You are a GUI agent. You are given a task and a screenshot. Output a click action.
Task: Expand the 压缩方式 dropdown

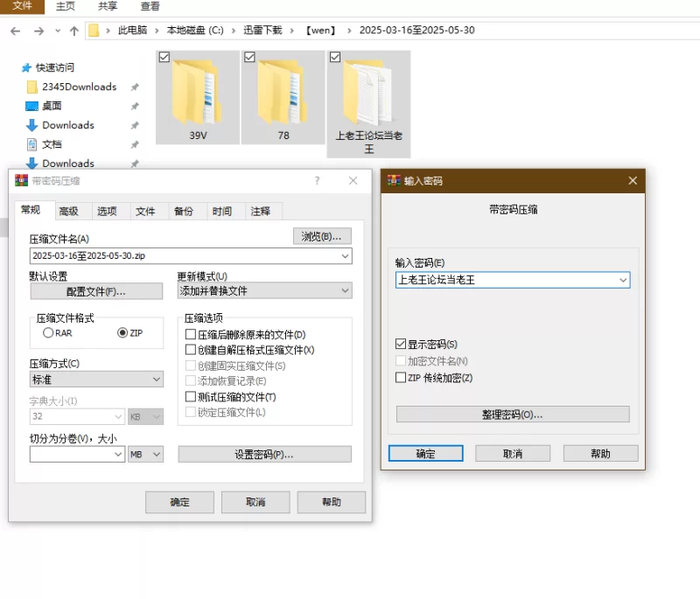pyautogui.click(x=157, y=380)
